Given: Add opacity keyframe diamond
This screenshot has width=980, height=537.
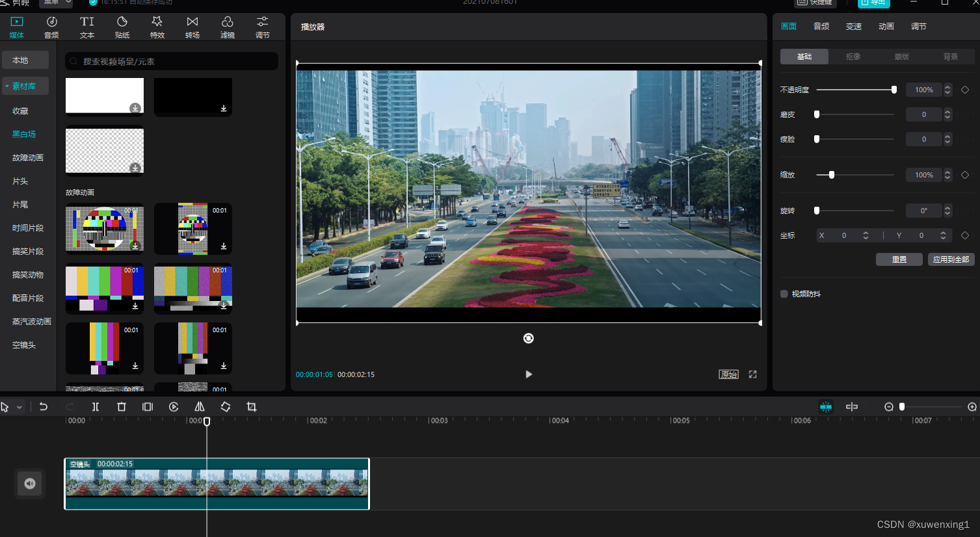Looking at the screenshot, I should [965, 90].
